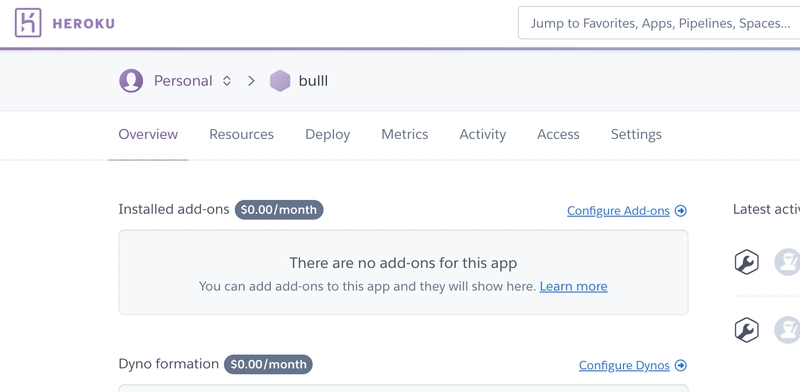This screenshot has width=800, height=392.
Task: Open the bulll app name
Action: (313, 81)
